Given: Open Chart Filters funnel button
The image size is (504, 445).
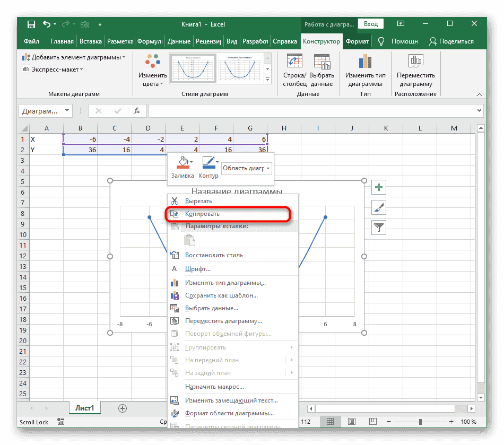Looking at the screenshot, I should pos(379,228).
